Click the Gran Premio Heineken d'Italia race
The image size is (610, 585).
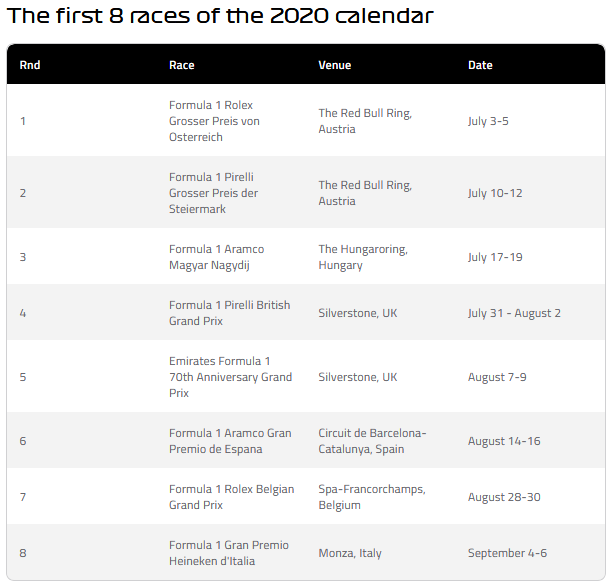[229, 553]
